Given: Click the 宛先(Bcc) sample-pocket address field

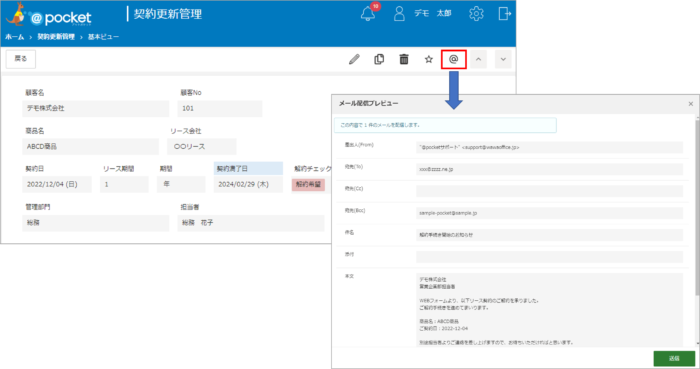Looking at the screenshot, I should click(x=549, y=213).
